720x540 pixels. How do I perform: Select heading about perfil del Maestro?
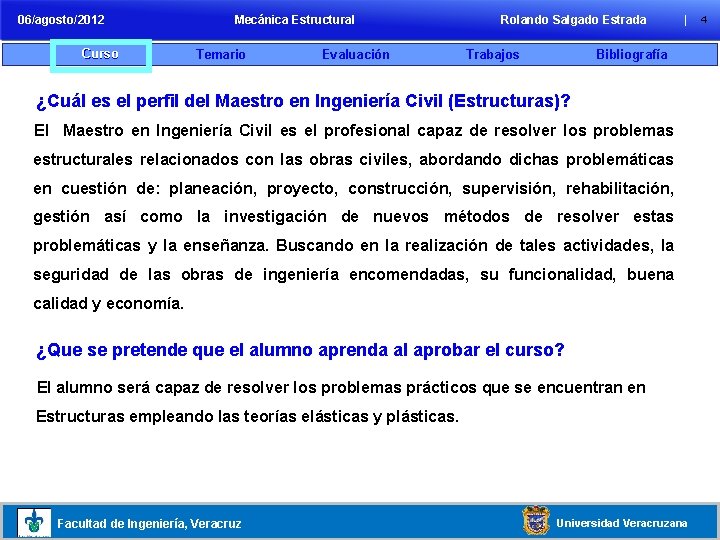(x=303, y=101)
